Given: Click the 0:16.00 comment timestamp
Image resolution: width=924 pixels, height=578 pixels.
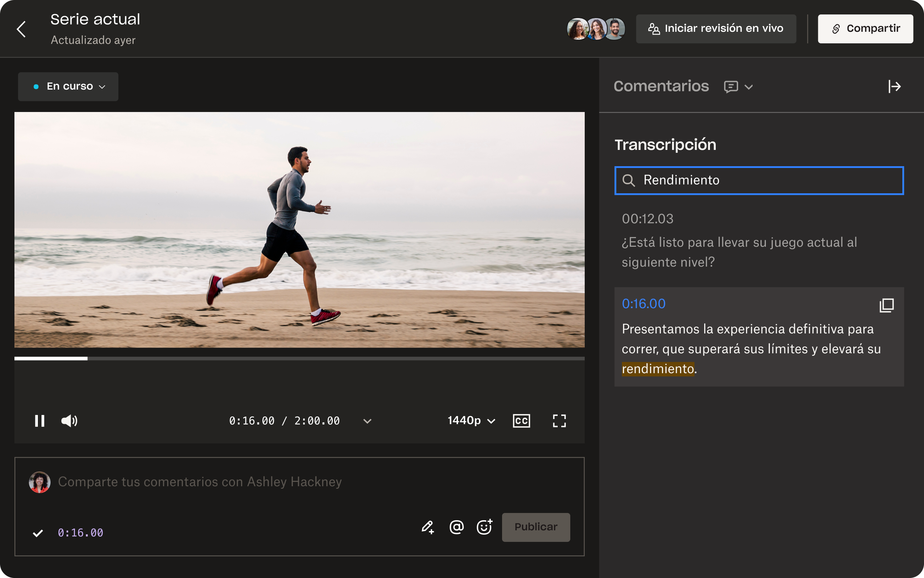Looking at the screenshot, I should point(80,533).
